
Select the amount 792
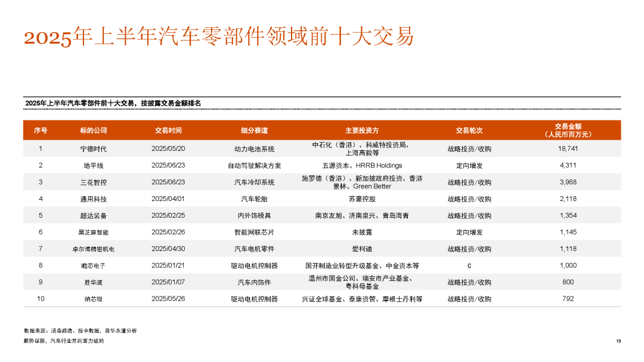click(x=568, y=299)
